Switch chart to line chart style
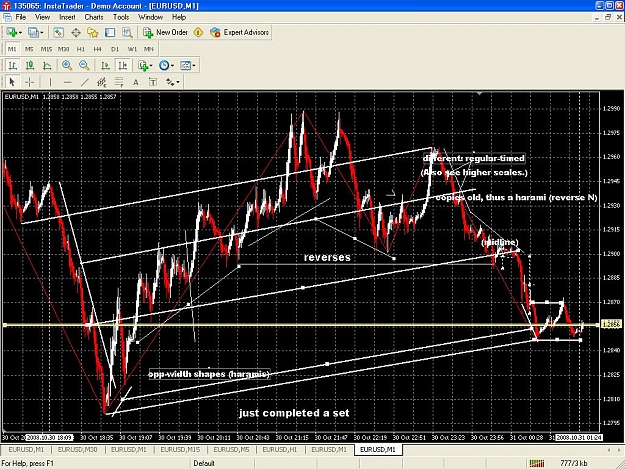The image size is (625, 469). point(47,65)
